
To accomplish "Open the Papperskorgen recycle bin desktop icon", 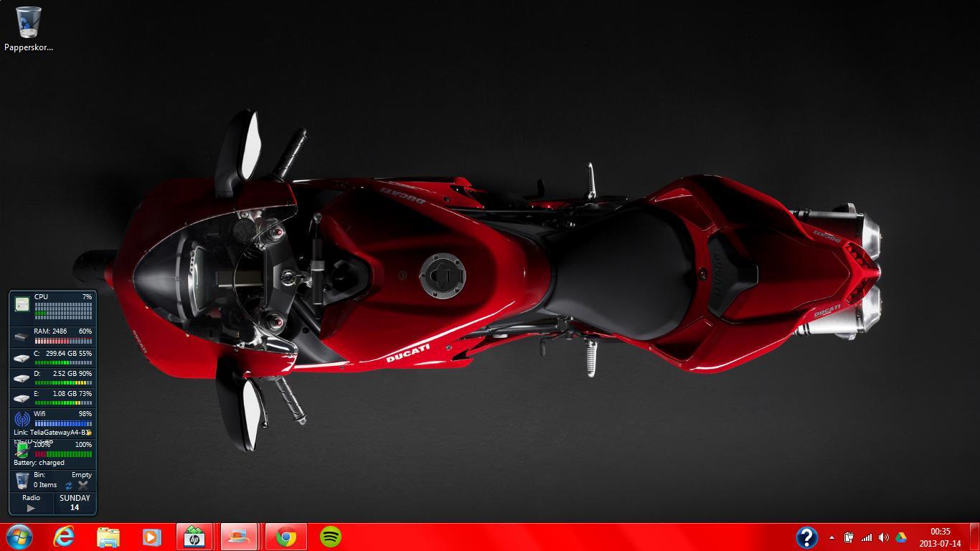I will (x=28, y=29).
